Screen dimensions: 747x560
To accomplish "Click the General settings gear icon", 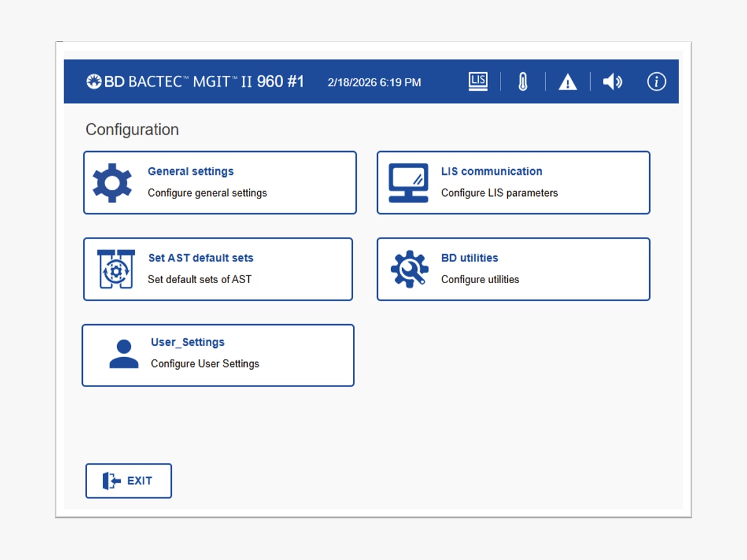I will tap(113, 183).
